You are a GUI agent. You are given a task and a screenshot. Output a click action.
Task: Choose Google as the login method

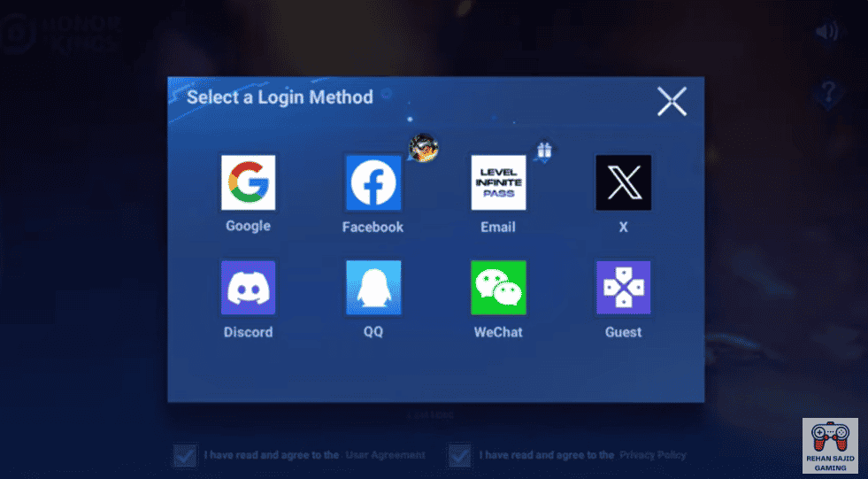248,182
